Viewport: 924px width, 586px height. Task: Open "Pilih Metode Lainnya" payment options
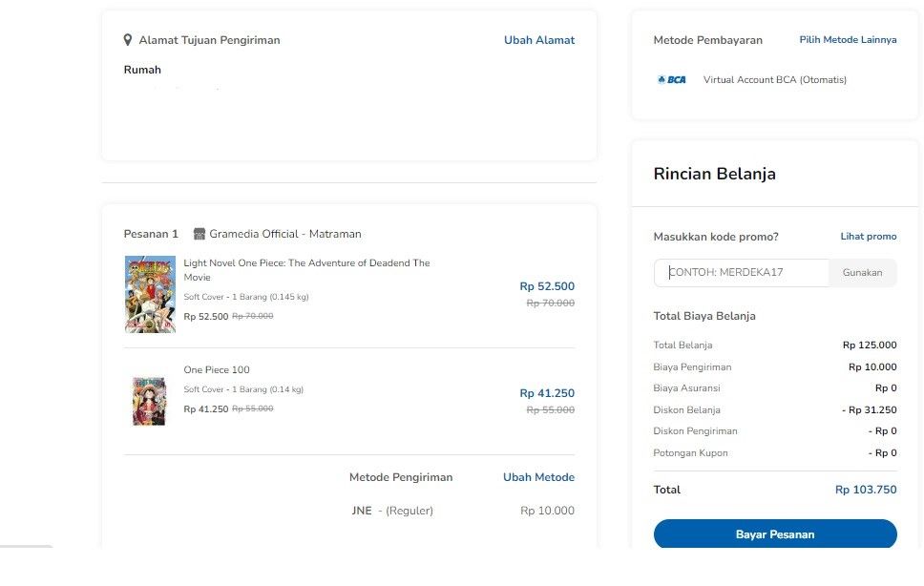pos(848,40)
